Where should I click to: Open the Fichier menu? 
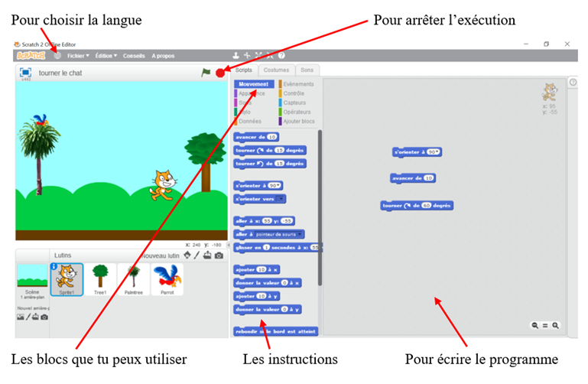click(78, 56)
